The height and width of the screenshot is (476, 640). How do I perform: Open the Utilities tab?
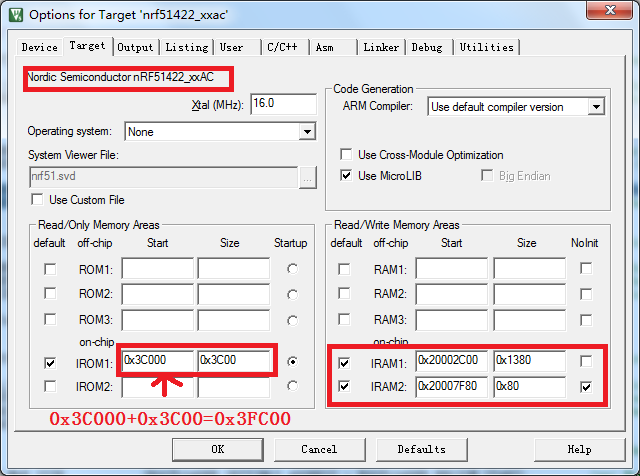[x=487, y=47]
